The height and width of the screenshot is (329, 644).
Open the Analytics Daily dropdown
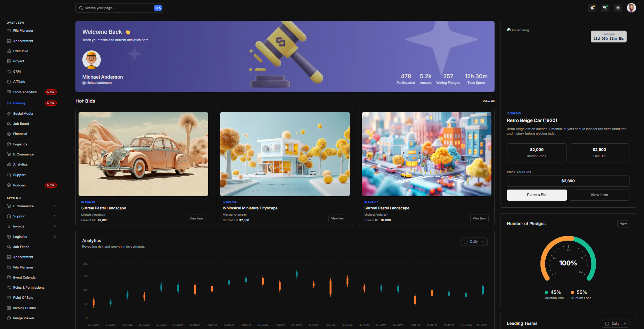click(x=474, y=242)
